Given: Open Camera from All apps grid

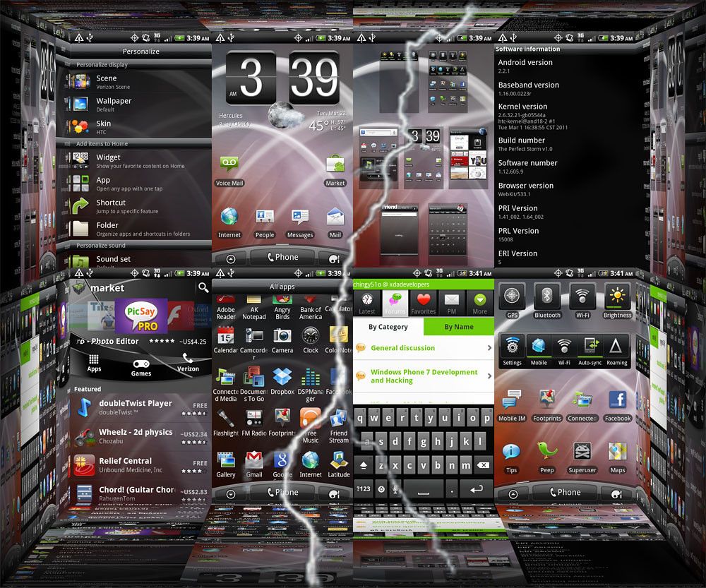Looking at the screenshot, I should point(282,340).
